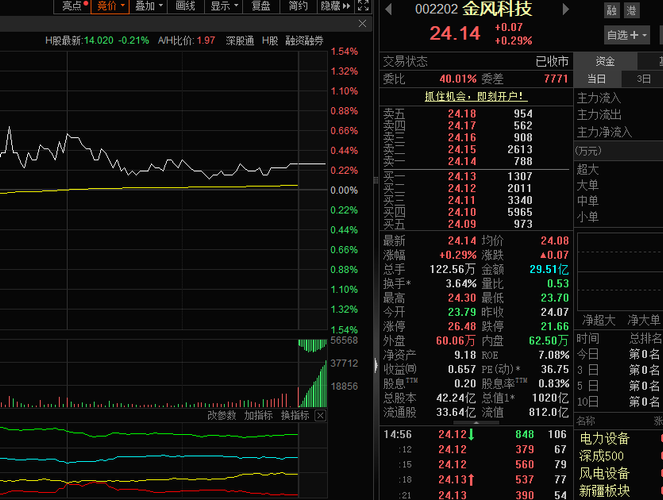The height and width of the screenshot is (500, 663).
Task: Open the 亮点 highlights button
Action: pyautogui.click(x=72, y=6)
